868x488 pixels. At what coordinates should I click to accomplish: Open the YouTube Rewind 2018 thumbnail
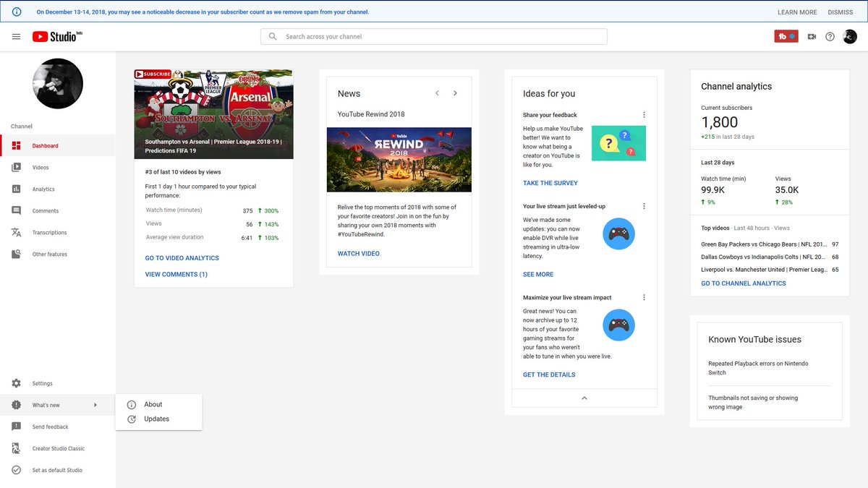tap(399, 160)
